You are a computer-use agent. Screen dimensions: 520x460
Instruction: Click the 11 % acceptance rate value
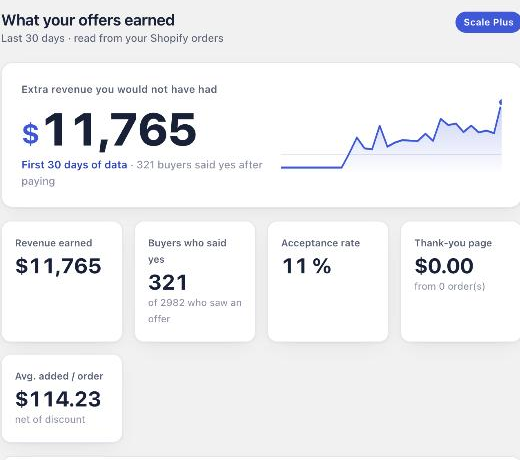(x=306, y=266)
